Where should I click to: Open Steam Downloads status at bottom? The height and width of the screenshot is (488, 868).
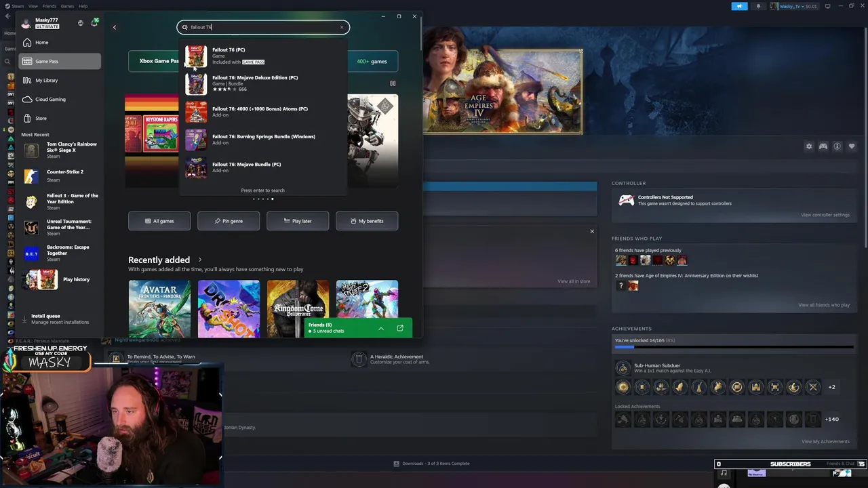(x=431, y=464)
